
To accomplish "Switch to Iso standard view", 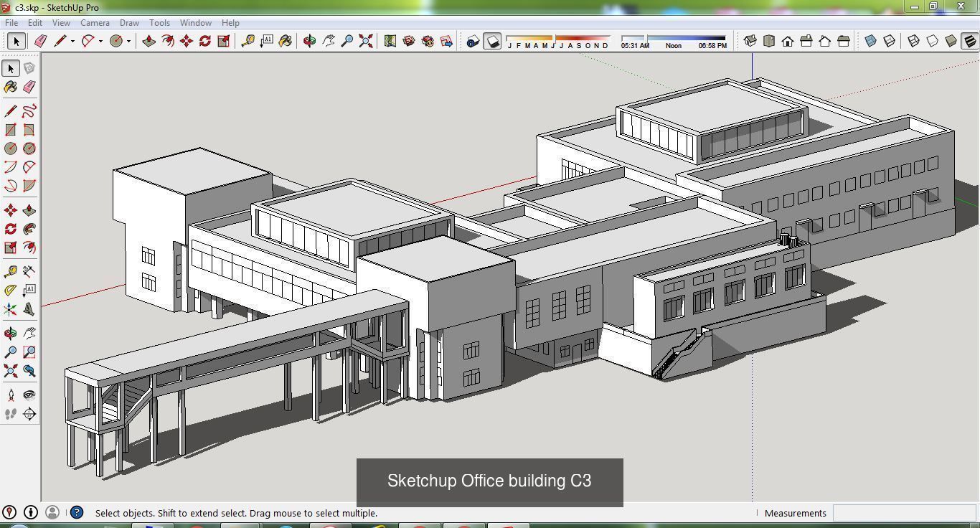I will point(750,41).
